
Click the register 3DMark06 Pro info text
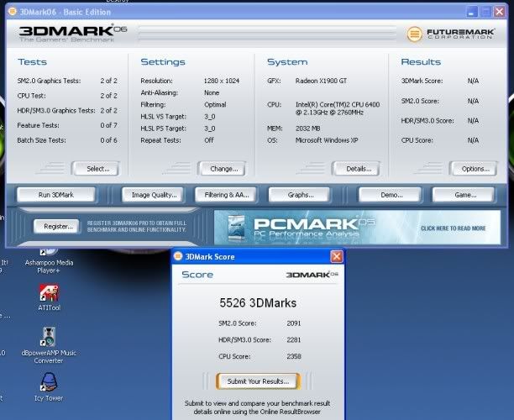click(137, 226)
